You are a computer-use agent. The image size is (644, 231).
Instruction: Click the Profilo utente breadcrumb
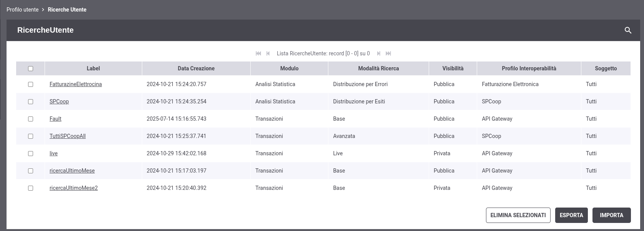pos(22,10)
